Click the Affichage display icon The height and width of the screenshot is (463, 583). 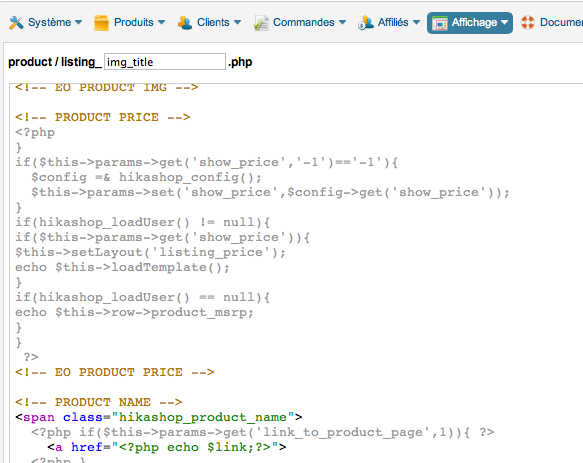(x=440, y=23)
